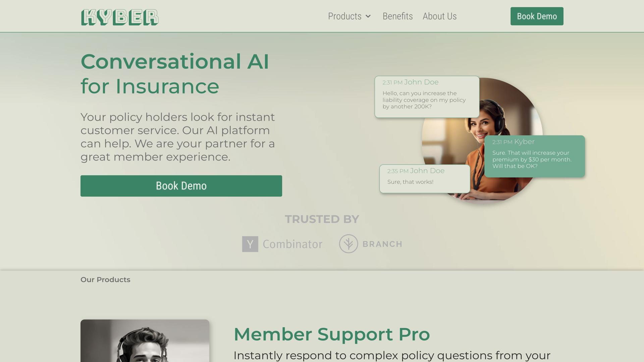Image resolution: width=644 pixels, height=362 pixels.
Task: Expand the Products dropdown chevron
Action: [368, 16]
